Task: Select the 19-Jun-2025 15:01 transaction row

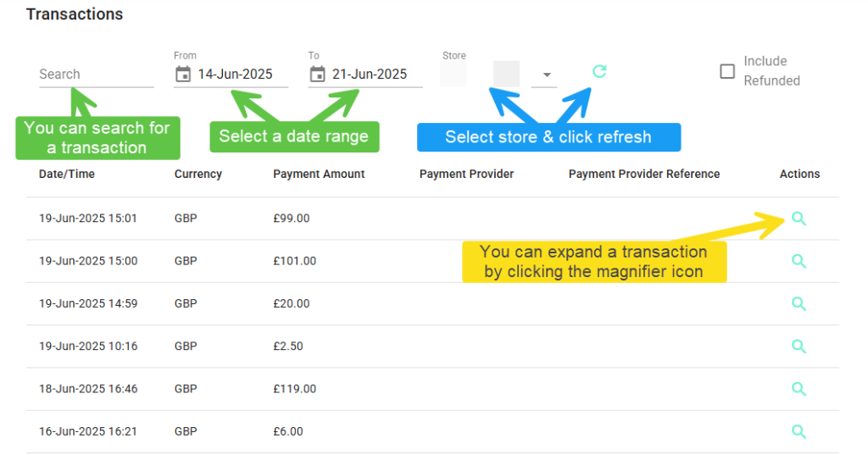Action: pos(432,219)
